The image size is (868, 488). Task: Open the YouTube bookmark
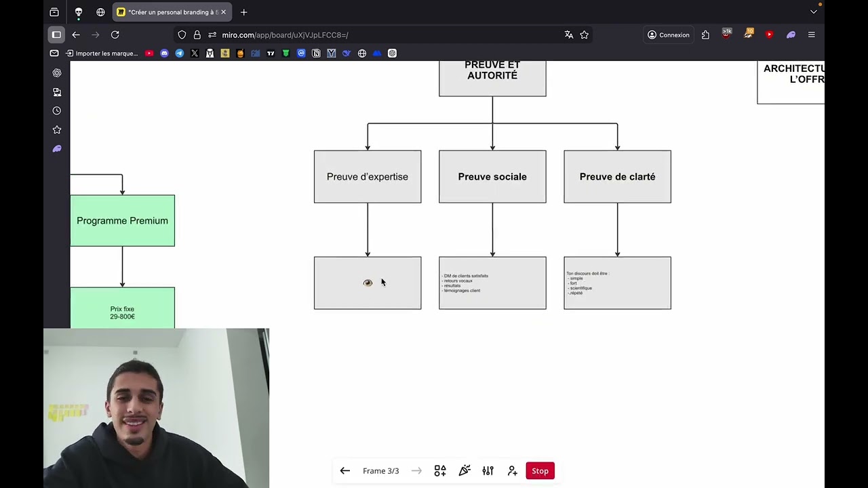[149, 54]
